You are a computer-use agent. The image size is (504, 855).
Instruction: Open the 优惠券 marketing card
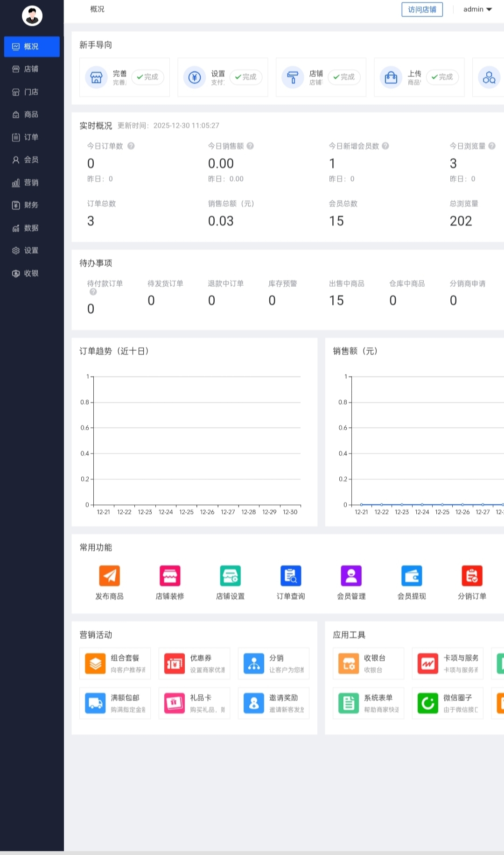coord(194,663)
